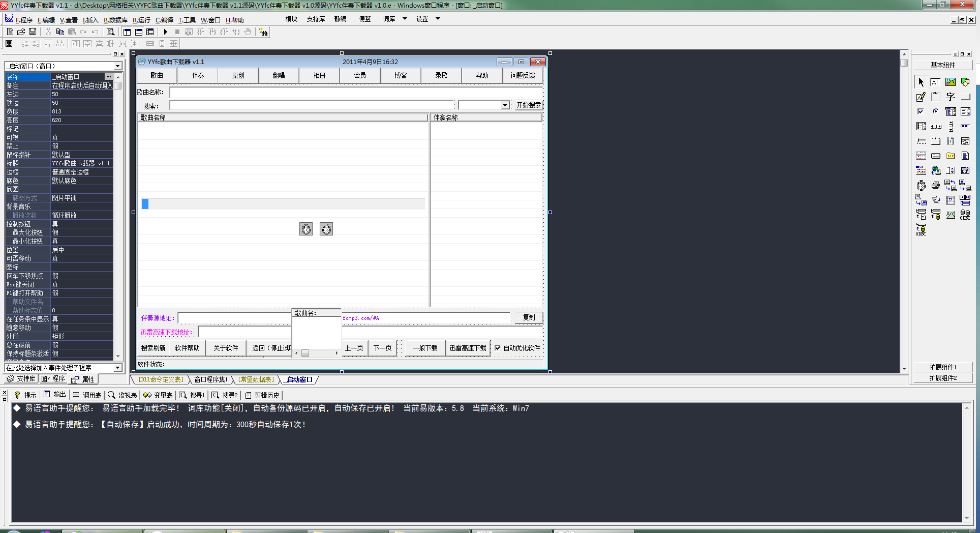Open the C.编译 menu

164,20
